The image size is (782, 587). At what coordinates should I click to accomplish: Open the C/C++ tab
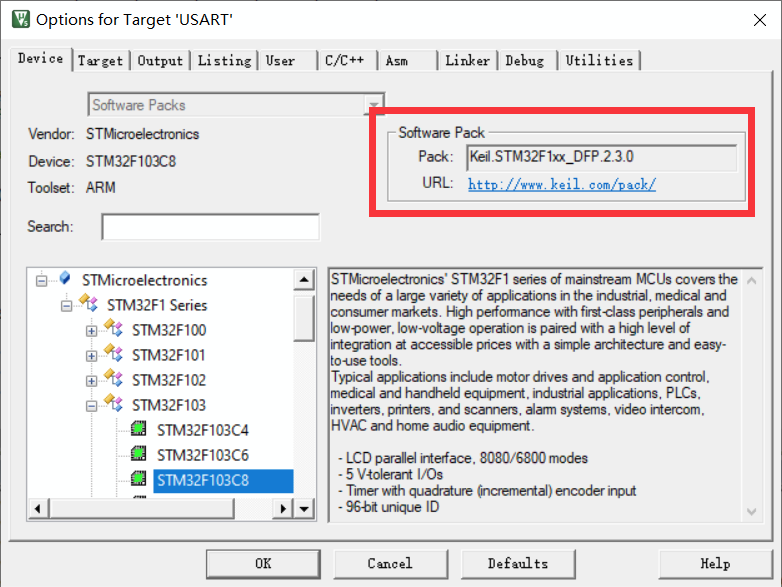tap(347, 61)
